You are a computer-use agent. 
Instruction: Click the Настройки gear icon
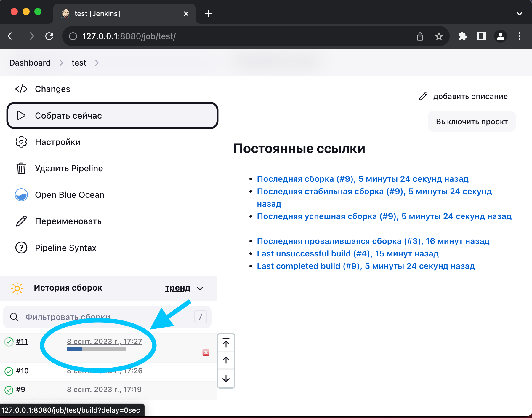point(21,142)
